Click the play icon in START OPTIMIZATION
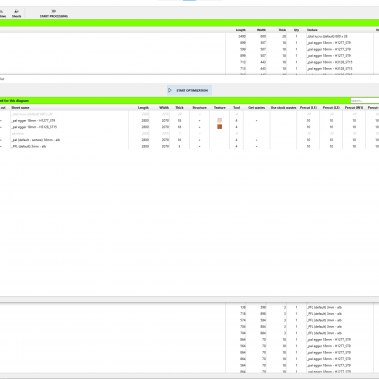The width and height of the screenshot is (379, 379). [170, 90]
